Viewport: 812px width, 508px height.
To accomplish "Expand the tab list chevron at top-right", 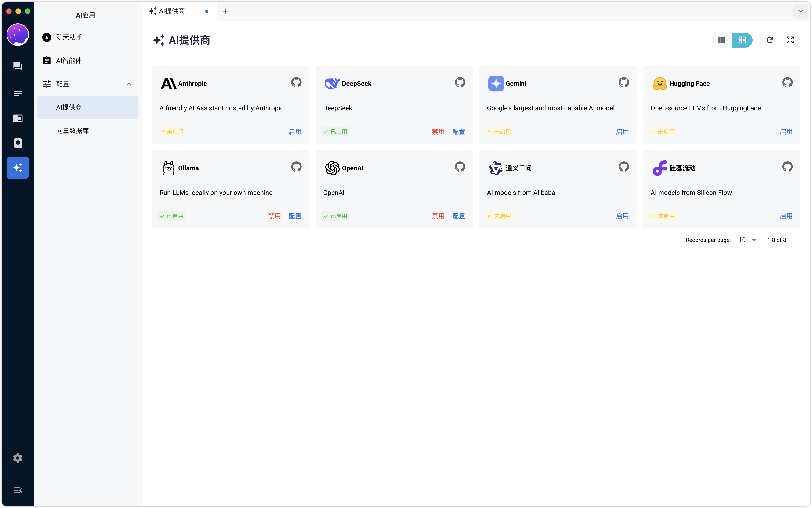I will click(x=801, y=11).
